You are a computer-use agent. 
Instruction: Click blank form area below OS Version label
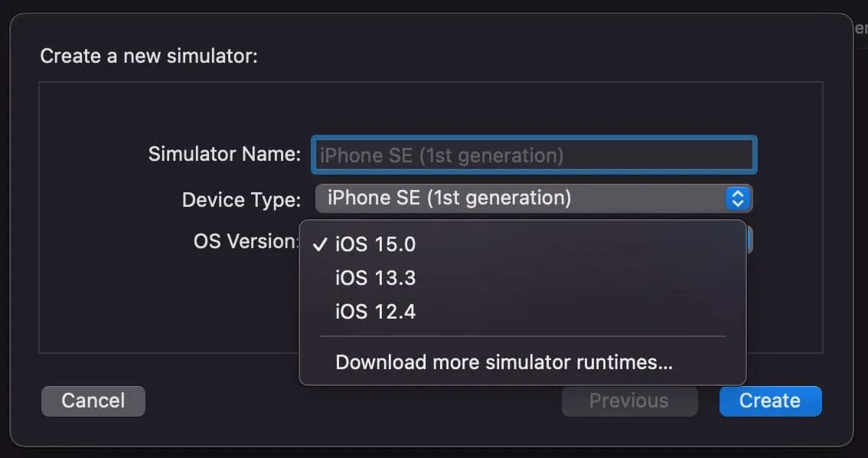pyautogui.click(x=168, y=306)
